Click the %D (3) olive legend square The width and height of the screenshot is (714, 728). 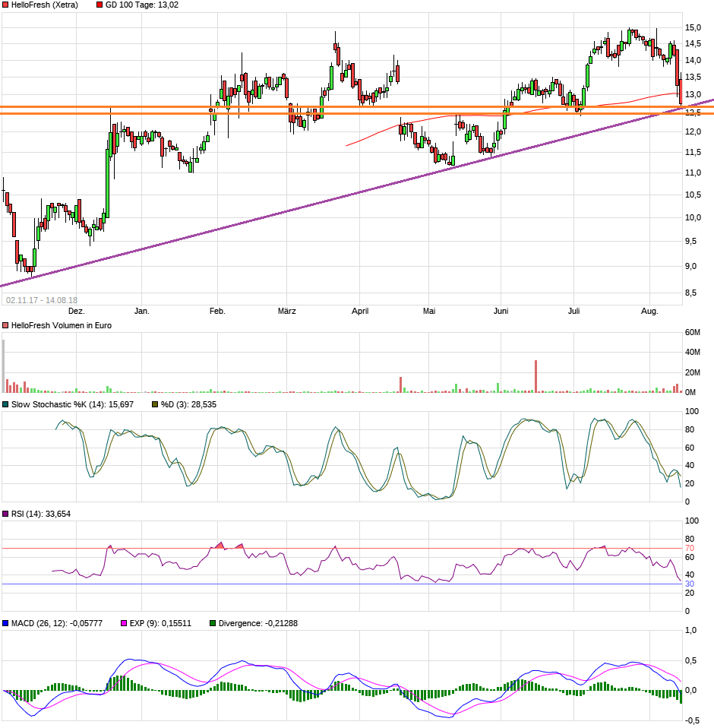click(x=155, y=404)
